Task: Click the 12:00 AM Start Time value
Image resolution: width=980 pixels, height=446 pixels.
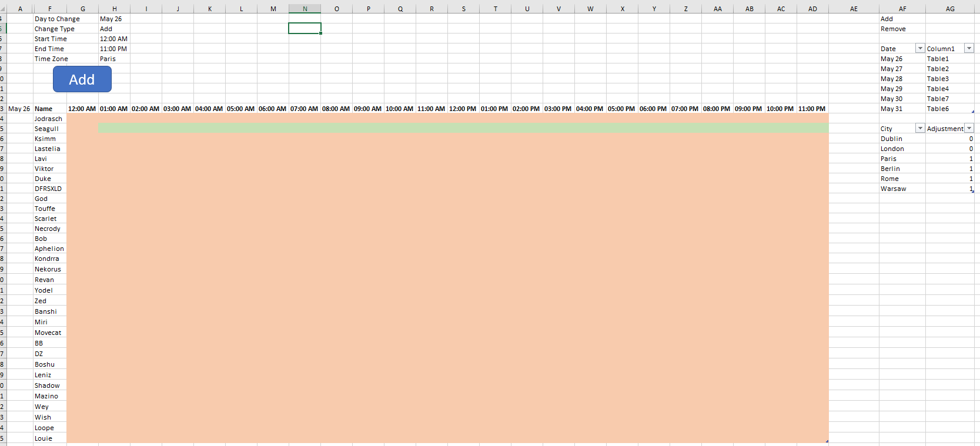Action: (114, 39)
